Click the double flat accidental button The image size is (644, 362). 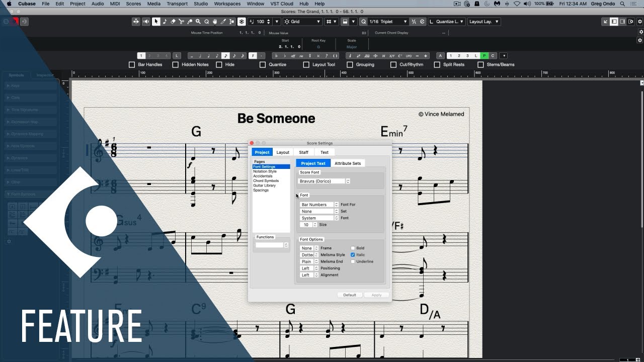(x=276, y=56)
